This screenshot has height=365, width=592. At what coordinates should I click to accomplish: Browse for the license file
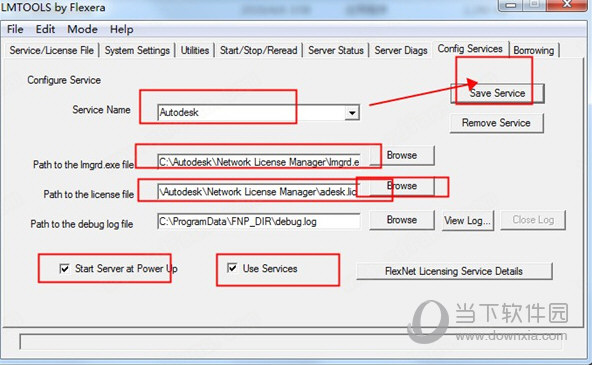click(402, 186)
